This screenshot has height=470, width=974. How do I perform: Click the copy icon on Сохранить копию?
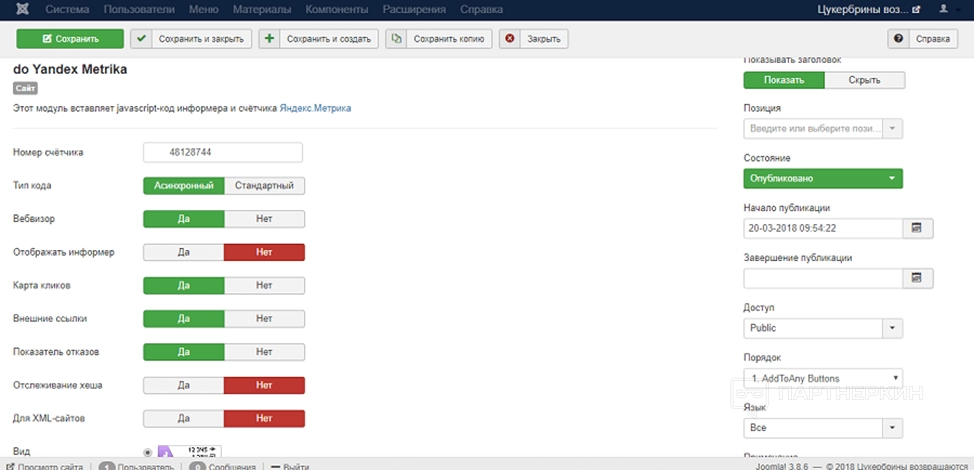pos(396,38)
